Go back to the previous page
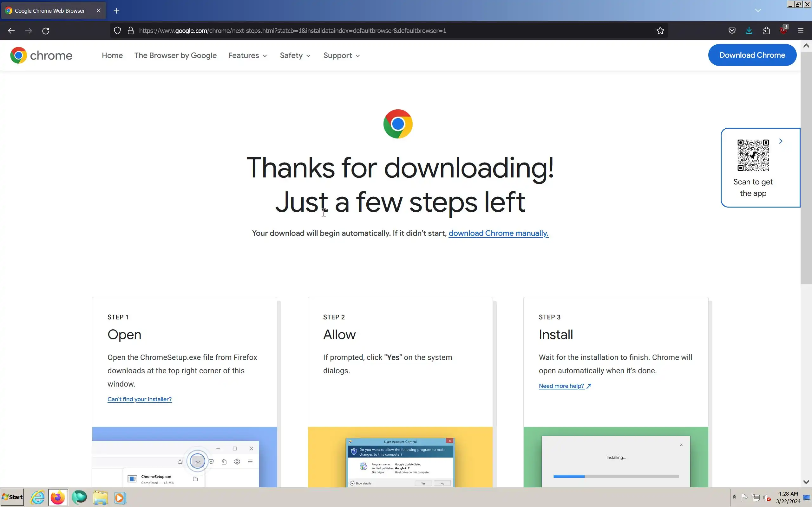The image size is (812, 507). coord(11,31)
